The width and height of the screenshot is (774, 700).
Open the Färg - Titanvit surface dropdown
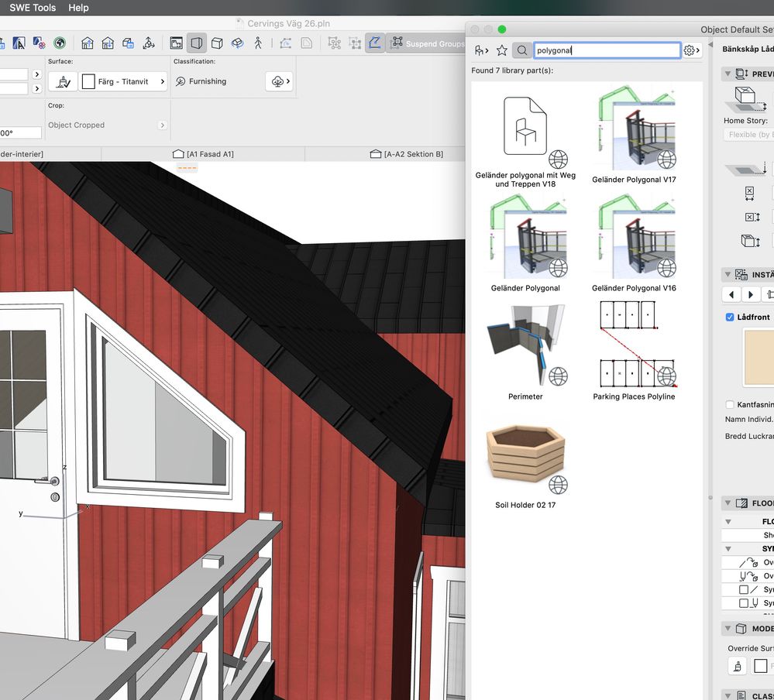[x=123, y=81]
